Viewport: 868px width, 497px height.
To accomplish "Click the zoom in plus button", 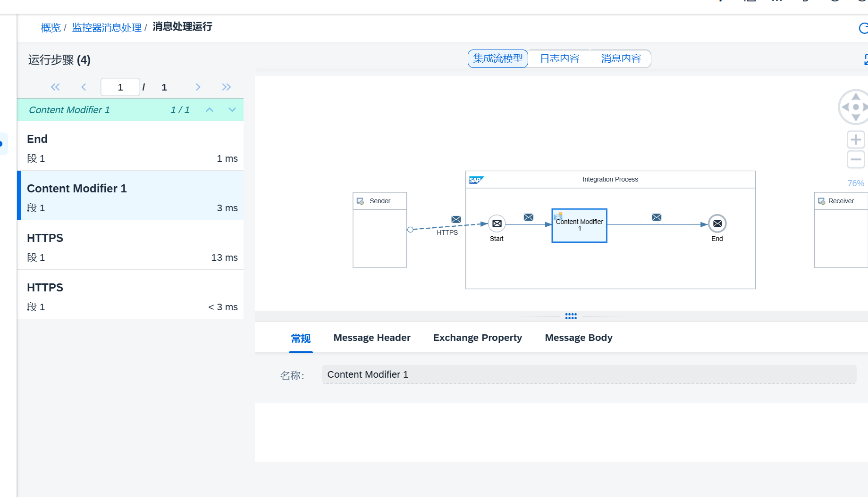I will coord(855,140).
